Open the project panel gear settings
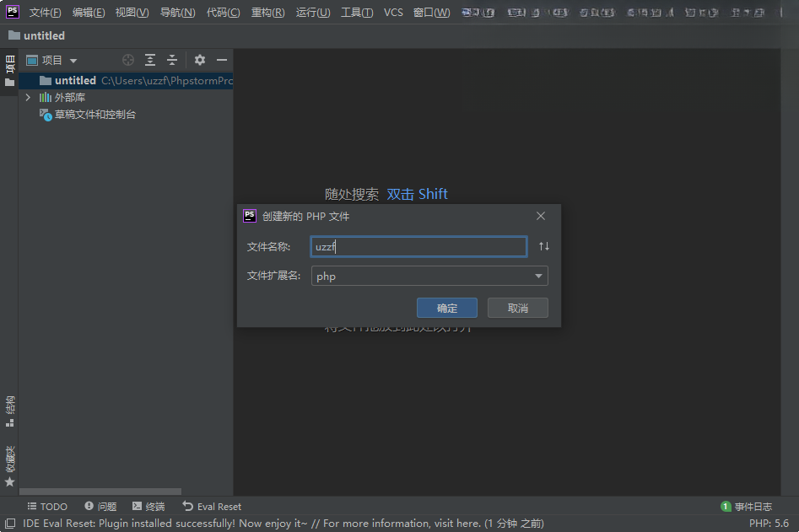The width and height of the screenshot is (799, 532). click(x=200, y=60)
